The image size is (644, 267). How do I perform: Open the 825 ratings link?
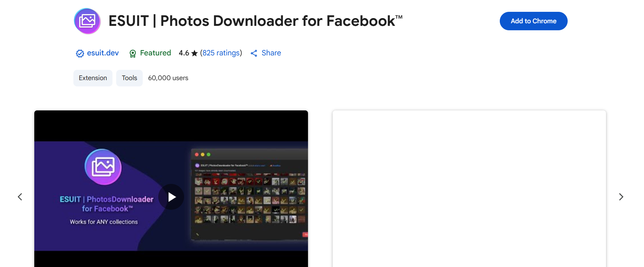221,53
